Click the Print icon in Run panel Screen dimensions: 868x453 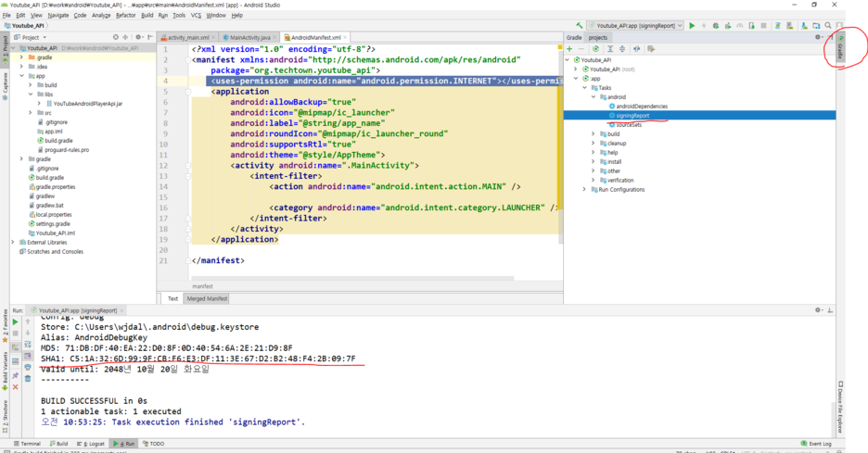28,367
